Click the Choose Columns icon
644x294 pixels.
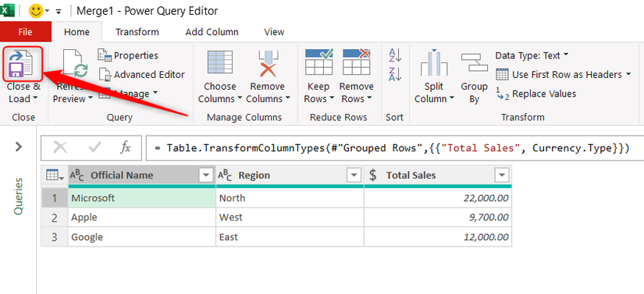pos(220,62)
